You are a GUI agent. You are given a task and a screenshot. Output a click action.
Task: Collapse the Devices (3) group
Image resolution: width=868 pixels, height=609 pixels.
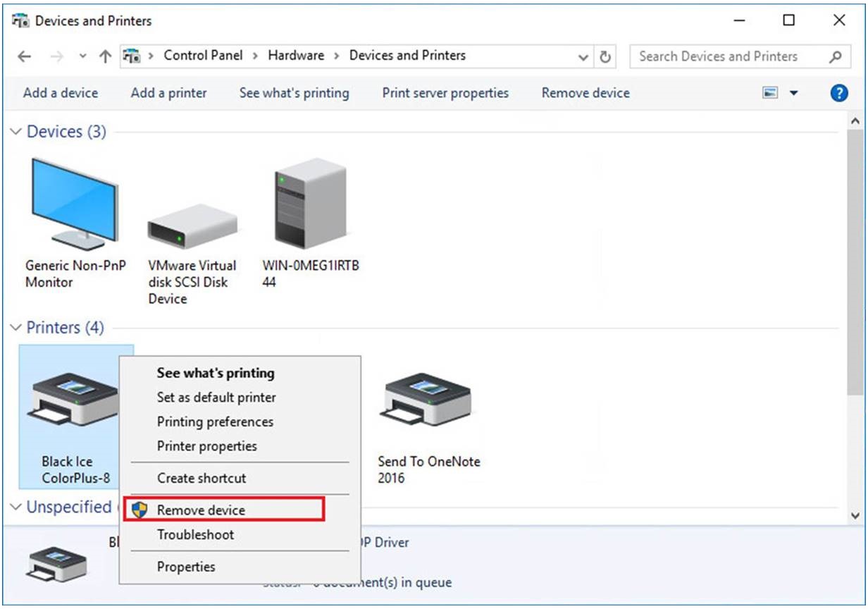(x=16, y=133)
